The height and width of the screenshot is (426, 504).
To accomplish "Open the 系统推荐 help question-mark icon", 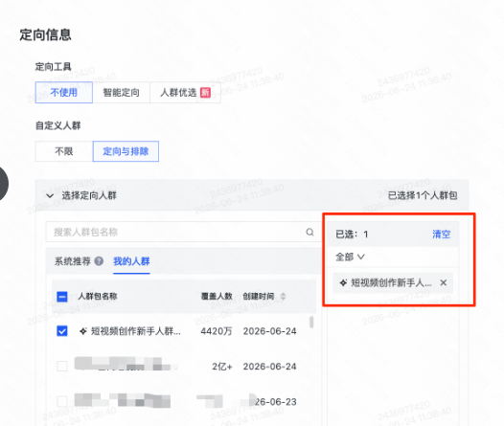I will coord(99,261).
